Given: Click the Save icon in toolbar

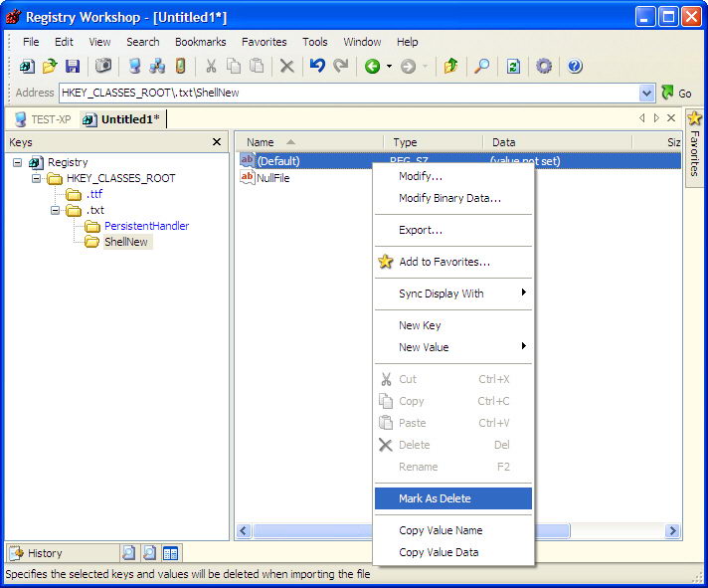Looking at the screenshot, I should 73,67.
